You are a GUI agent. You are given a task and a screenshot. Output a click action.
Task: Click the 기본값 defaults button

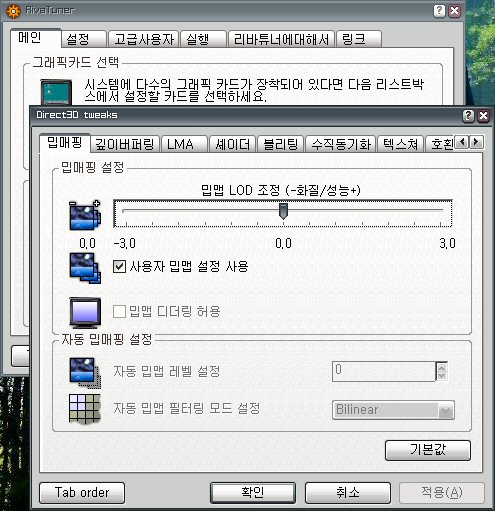428,450
